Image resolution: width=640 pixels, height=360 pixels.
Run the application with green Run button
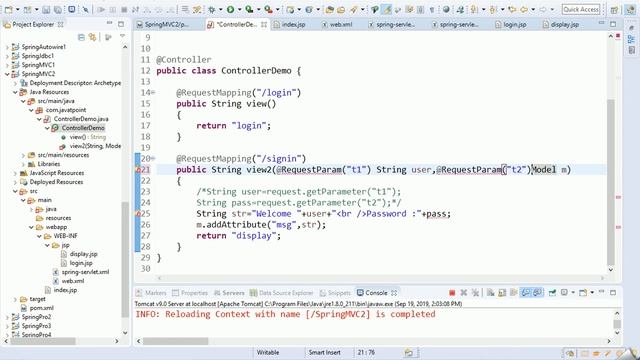(231, 9)
